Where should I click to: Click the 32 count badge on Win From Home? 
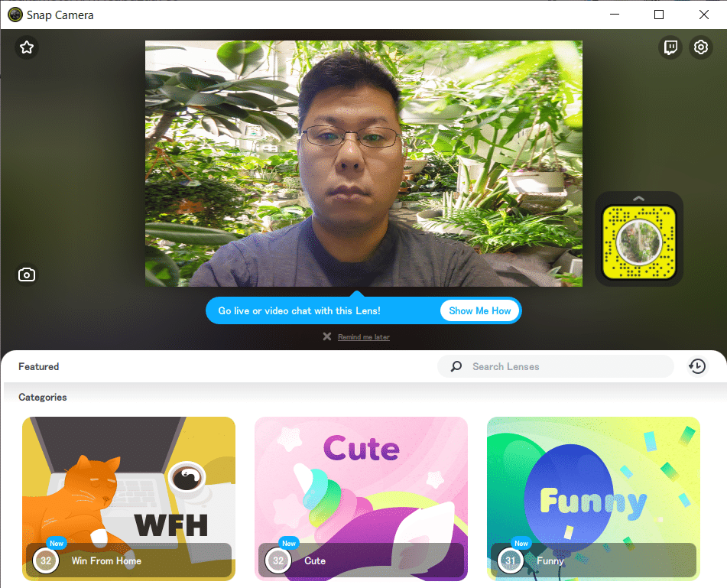[46, 560]
